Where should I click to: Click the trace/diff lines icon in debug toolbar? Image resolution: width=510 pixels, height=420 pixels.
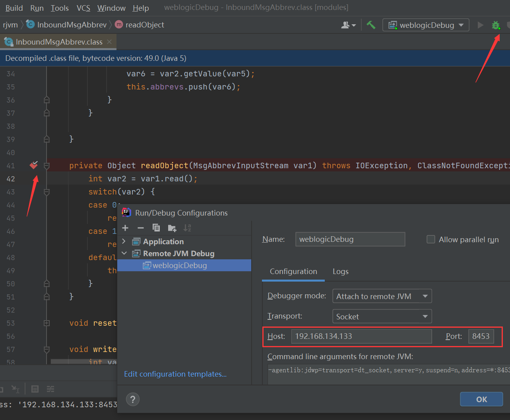tap(50, 389)
